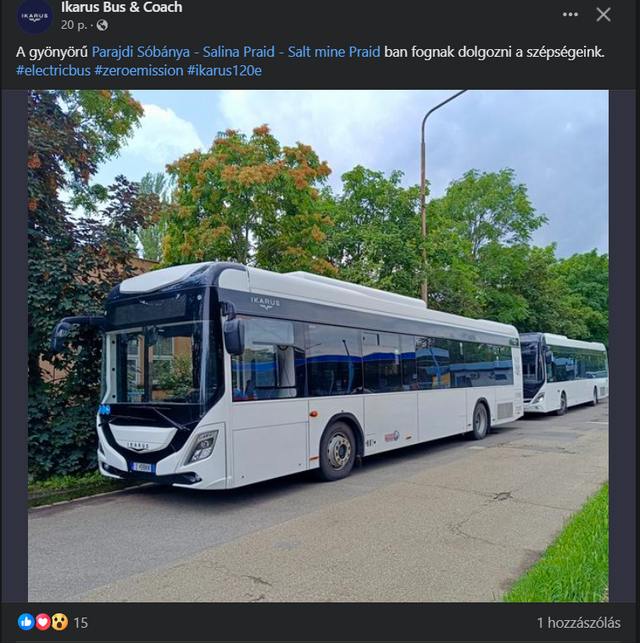Click the blue Like reaction icon

point(26,622)
